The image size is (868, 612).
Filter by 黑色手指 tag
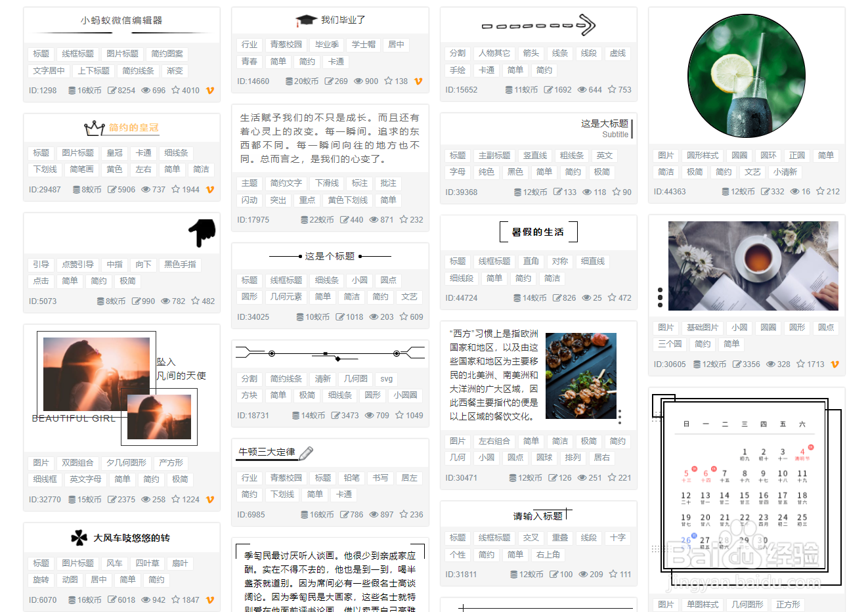181,265
